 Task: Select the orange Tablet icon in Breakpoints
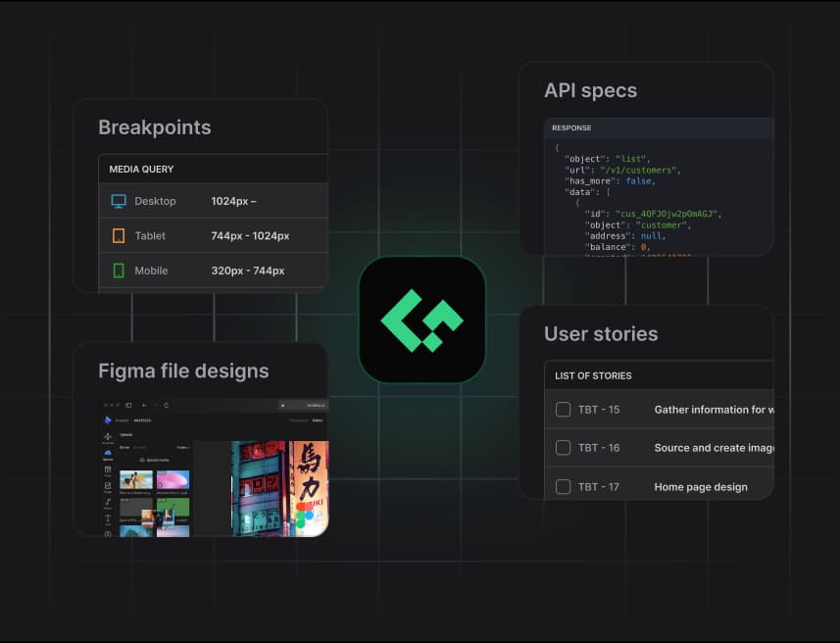tap(119, 235)
